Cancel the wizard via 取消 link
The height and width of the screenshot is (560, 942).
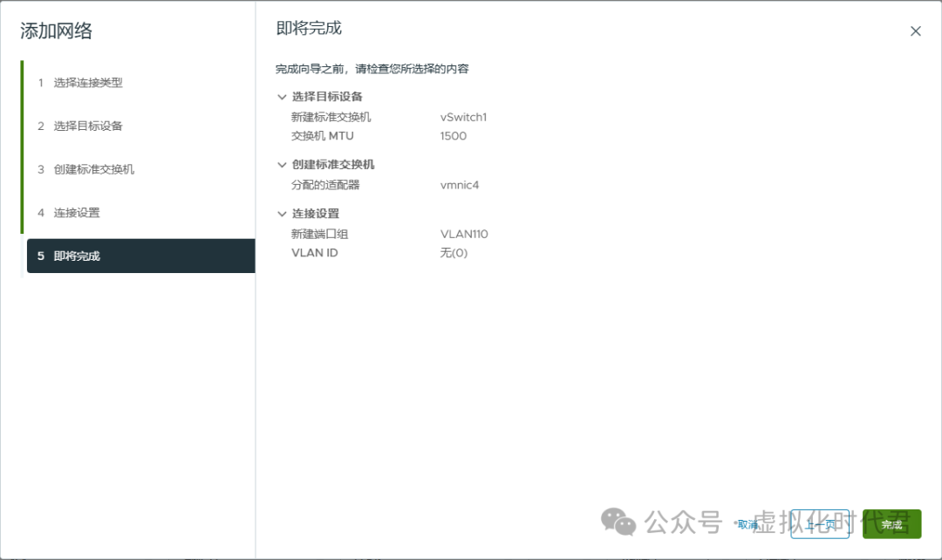click(x=747, y=523)
